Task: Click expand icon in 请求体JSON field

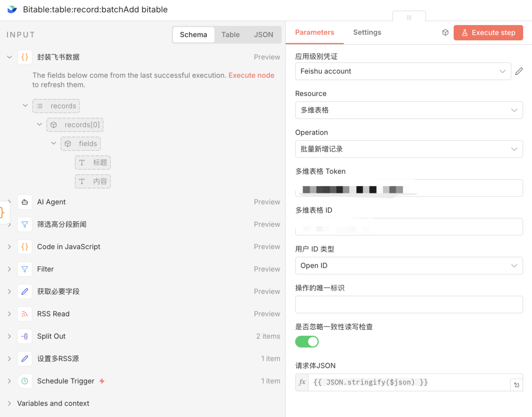Action: coord(516,385)
